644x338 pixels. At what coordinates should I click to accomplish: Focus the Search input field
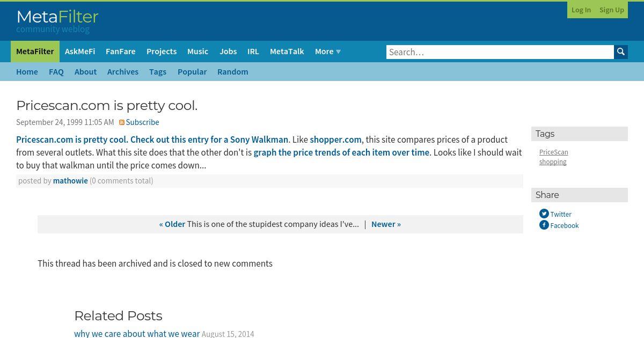point(500,52)
